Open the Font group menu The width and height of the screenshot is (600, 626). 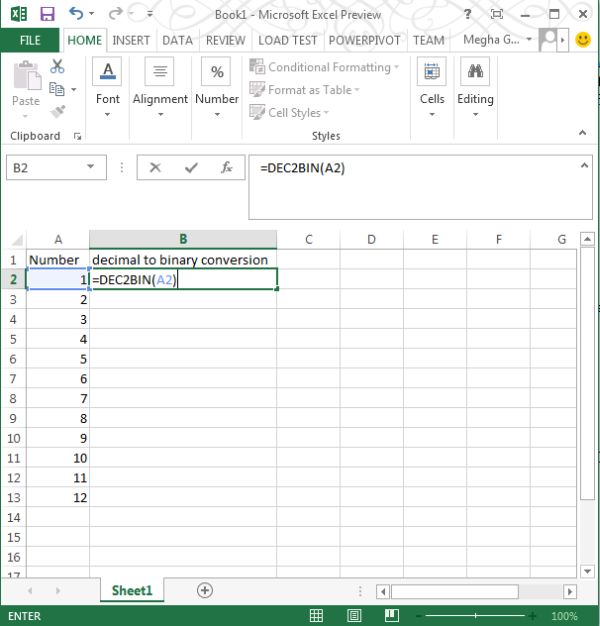tap(107, 88)
